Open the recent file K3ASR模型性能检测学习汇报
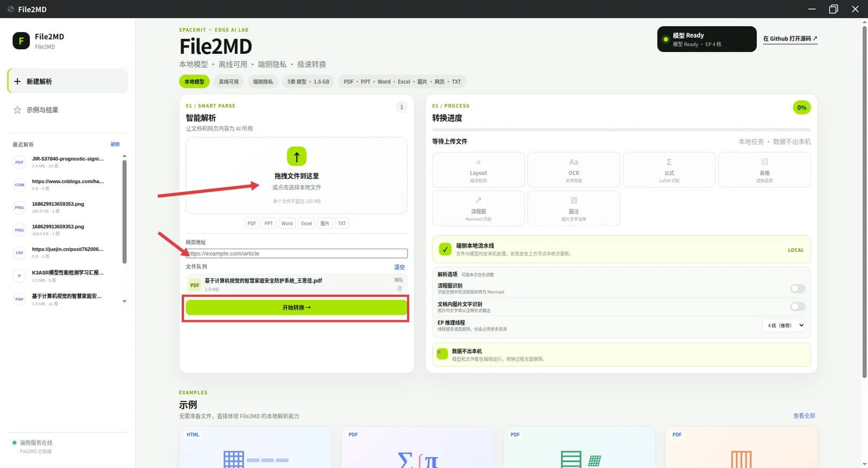The width and height of the screenshot is (868, 468). pos(68,273)
